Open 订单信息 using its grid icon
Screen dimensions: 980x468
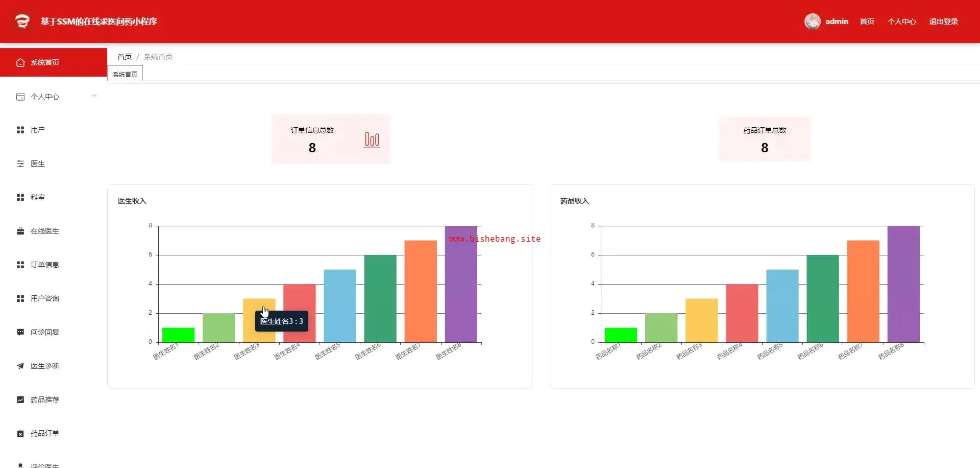coord(20,265)
